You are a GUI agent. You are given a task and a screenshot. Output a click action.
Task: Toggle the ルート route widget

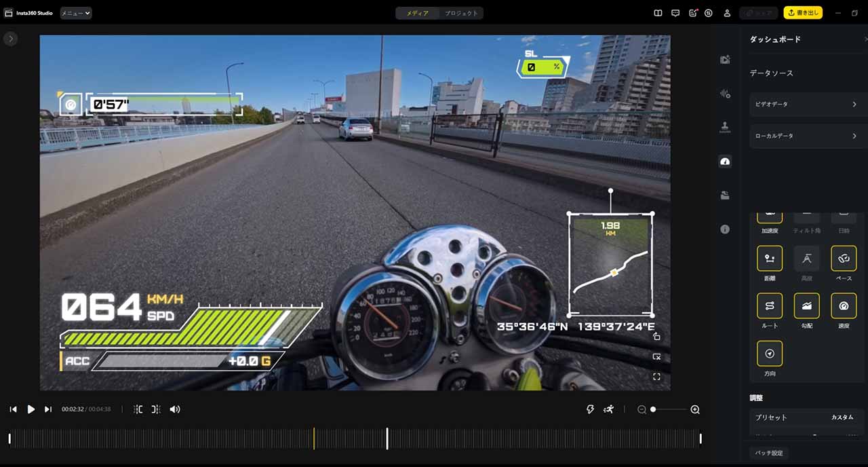[x=770, y=306]
